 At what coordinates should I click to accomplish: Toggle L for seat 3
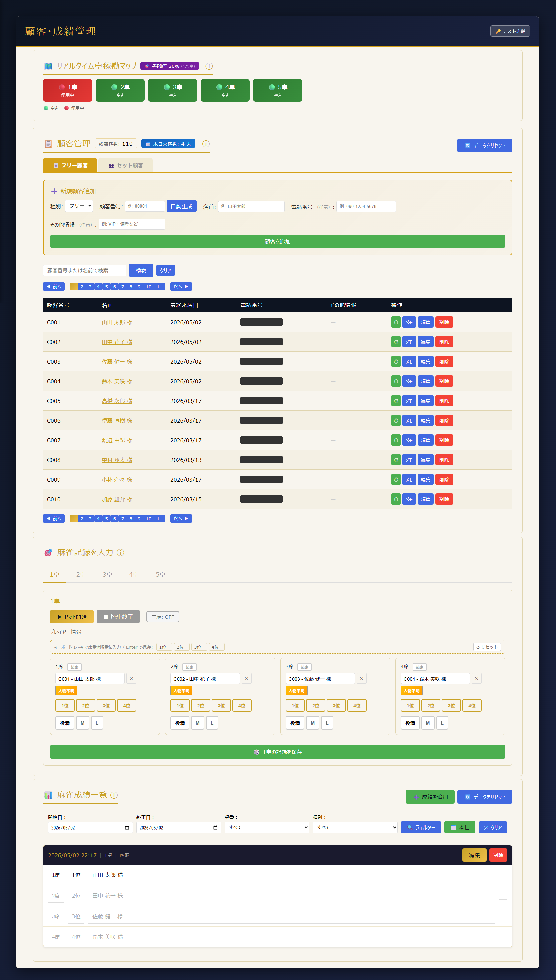(327, 723)
